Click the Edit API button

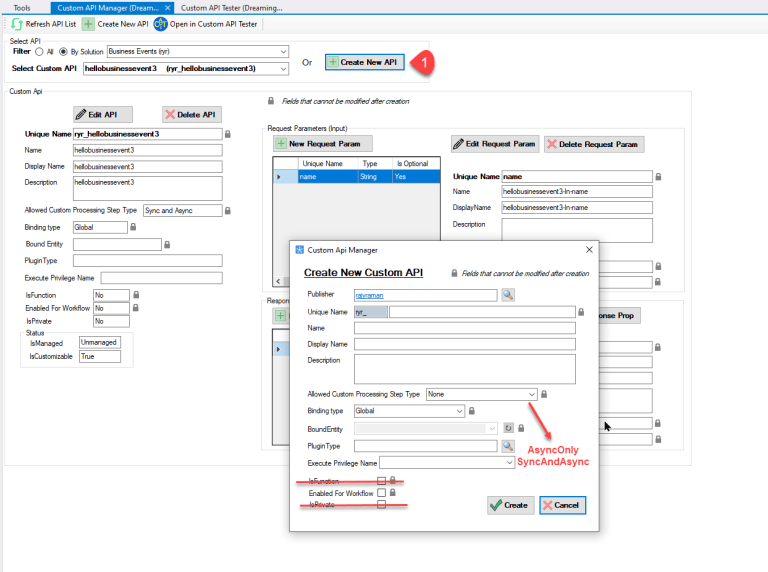pos(103,115)
